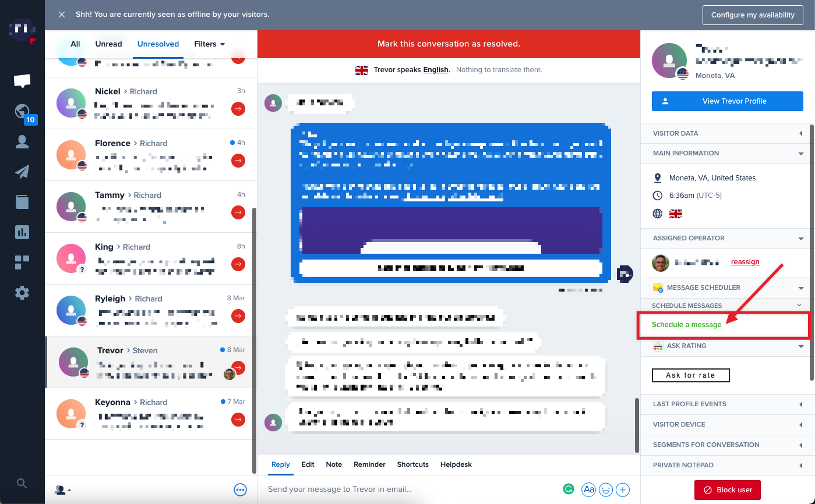Expand the Visitor Data section
The height and width of the screenshot is (504, 815).
(728, 133)
